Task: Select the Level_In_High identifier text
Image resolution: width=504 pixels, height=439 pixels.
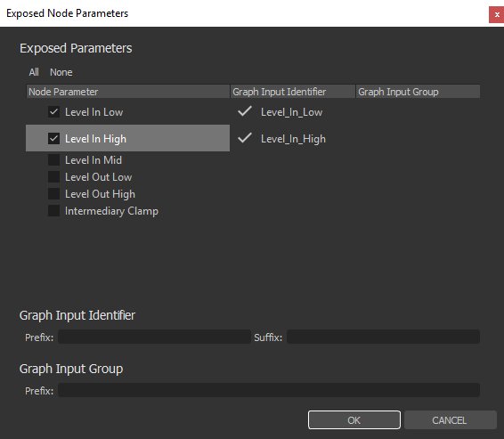Action: click(x=293, y=139)
